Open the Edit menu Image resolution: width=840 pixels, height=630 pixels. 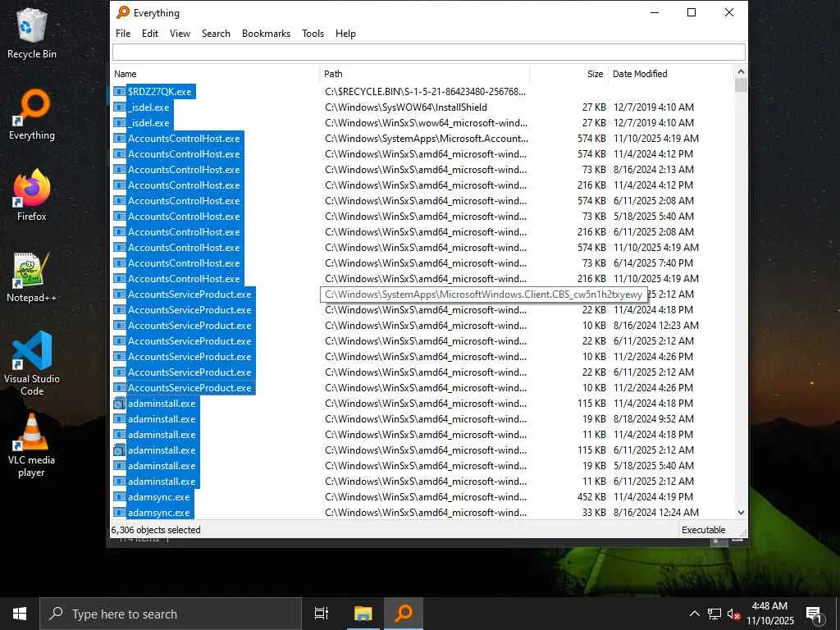[x=150, y=33]
